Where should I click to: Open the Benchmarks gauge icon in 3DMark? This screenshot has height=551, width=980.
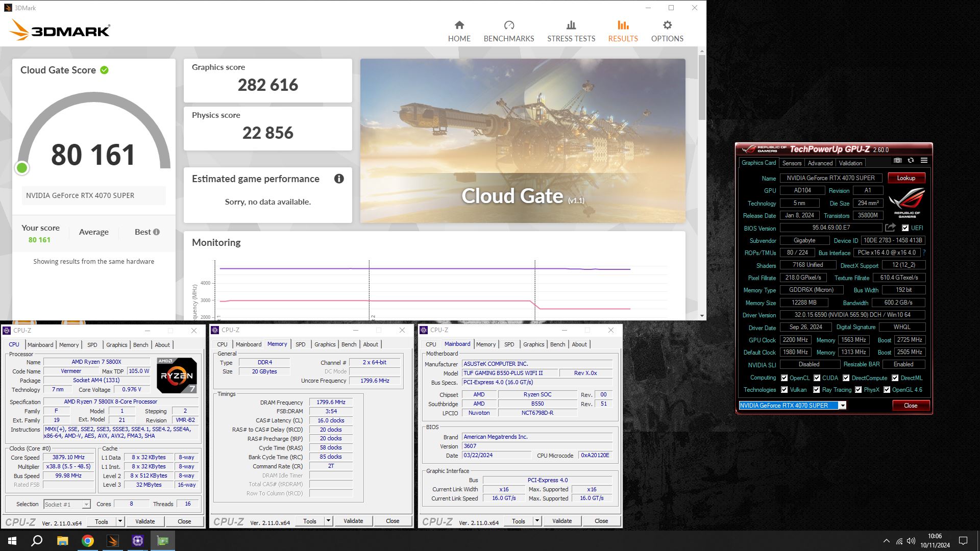pyautogui.click(x=509, y=25)
